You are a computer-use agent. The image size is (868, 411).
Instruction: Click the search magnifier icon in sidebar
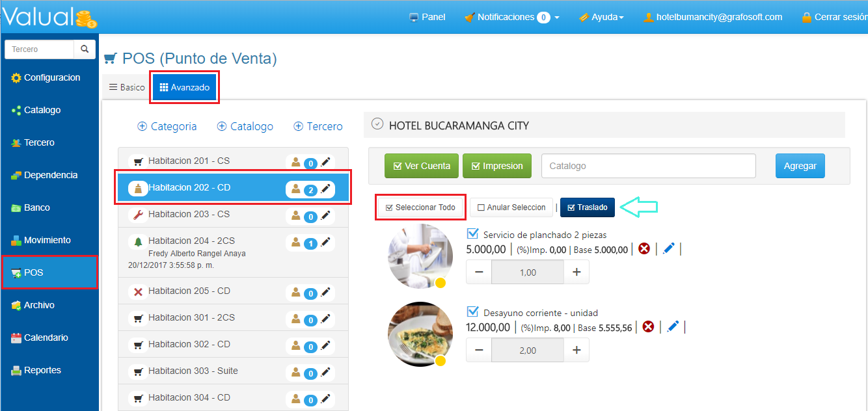pos(85,49)
